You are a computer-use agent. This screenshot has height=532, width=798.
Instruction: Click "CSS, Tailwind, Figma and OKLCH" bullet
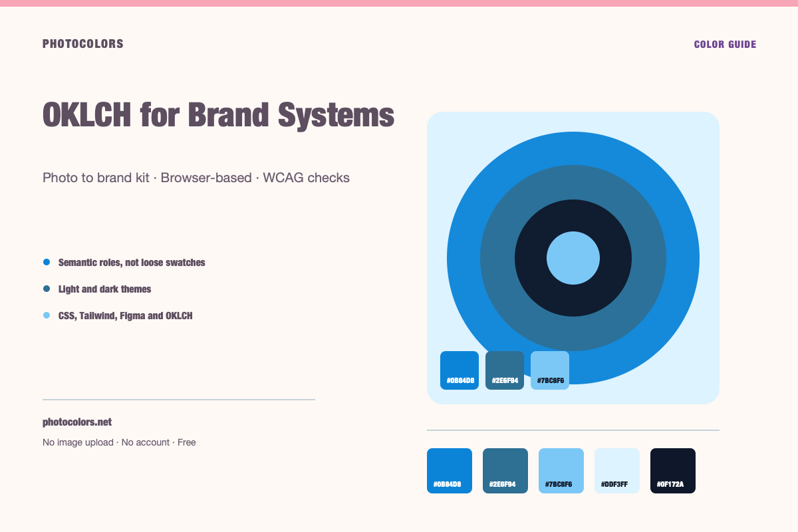tap(125, 316)
